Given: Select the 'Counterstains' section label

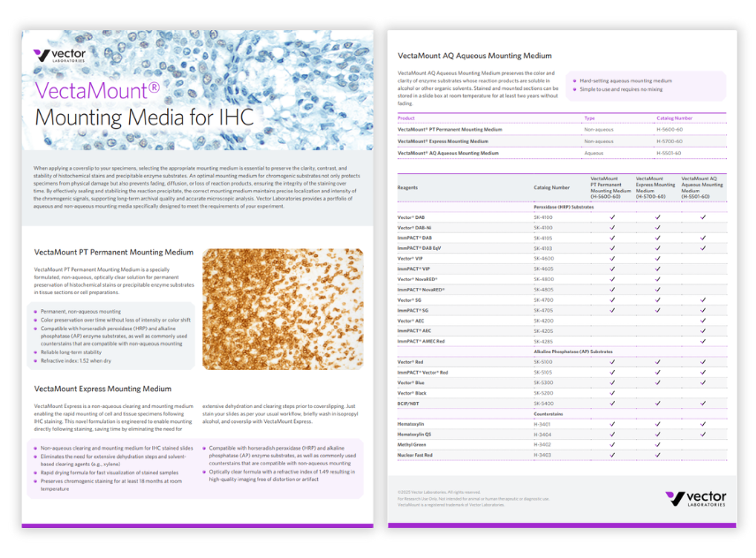Looking at the screenshot, I should (548, 414).
